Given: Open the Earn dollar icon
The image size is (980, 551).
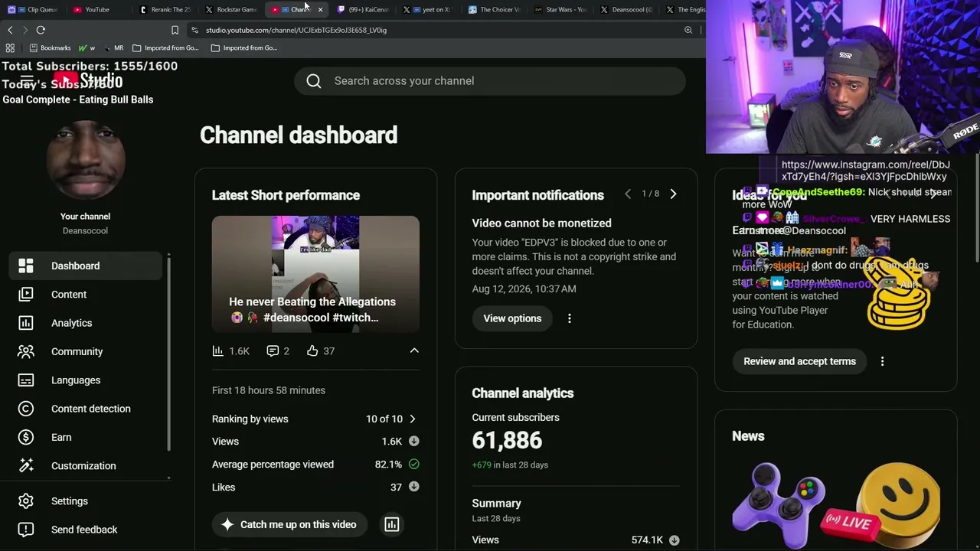Looking at the screenshot, I should (x=26, y=438).
